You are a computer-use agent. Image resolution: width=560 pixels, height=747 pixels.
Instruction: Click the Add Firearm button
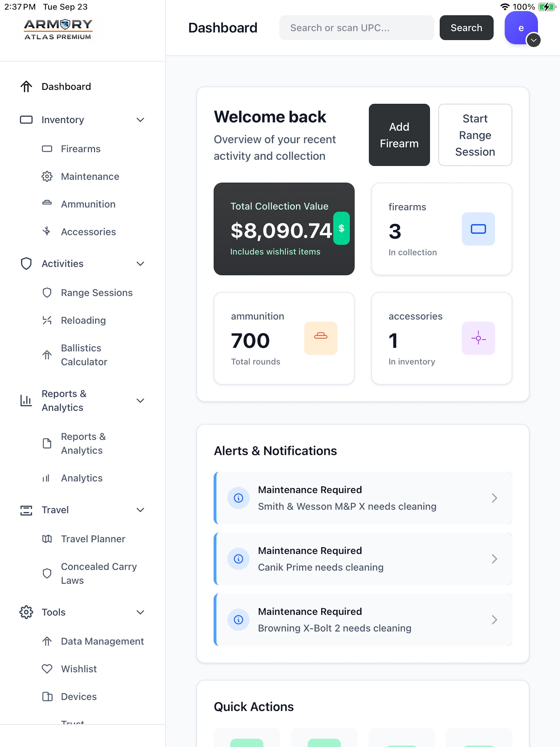click(x=399, y=135)
